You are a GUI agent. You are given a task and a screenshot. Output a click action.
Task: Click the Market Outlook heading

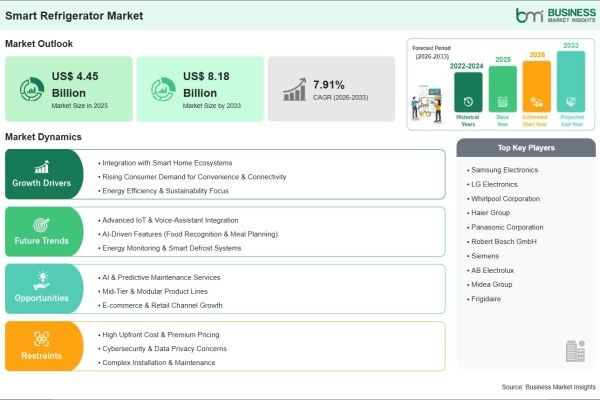point(39,44)
